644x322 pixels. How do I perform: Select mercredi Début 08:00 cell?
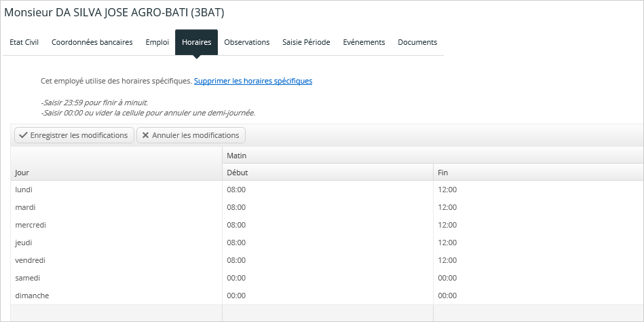(x=328, y=225)
